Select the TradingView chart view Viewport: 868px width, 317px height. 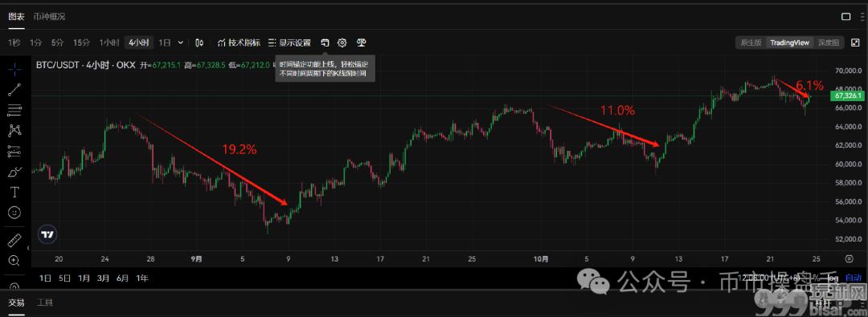[x=790, y=43]
